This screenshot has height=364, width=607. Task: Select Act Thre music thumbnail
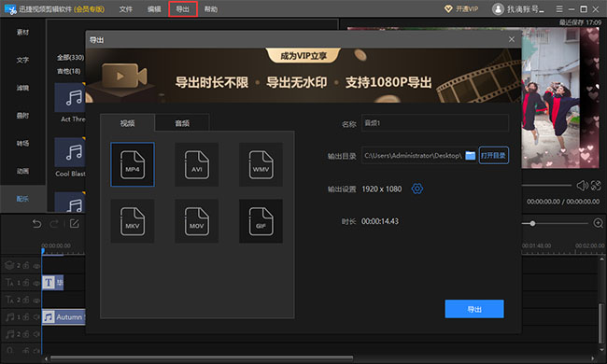coord(70,97)
